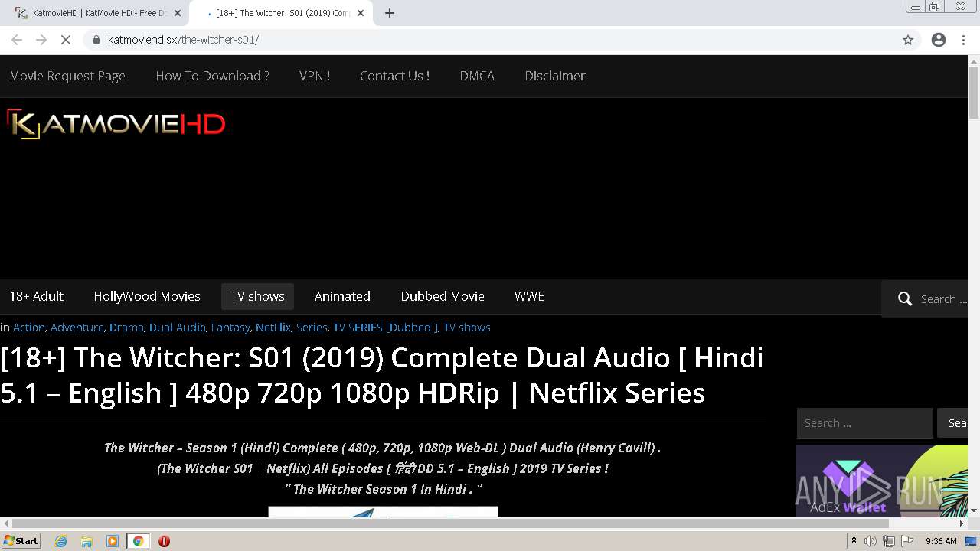
Task: Open WWE category
Action: click(x=529, y=296)
